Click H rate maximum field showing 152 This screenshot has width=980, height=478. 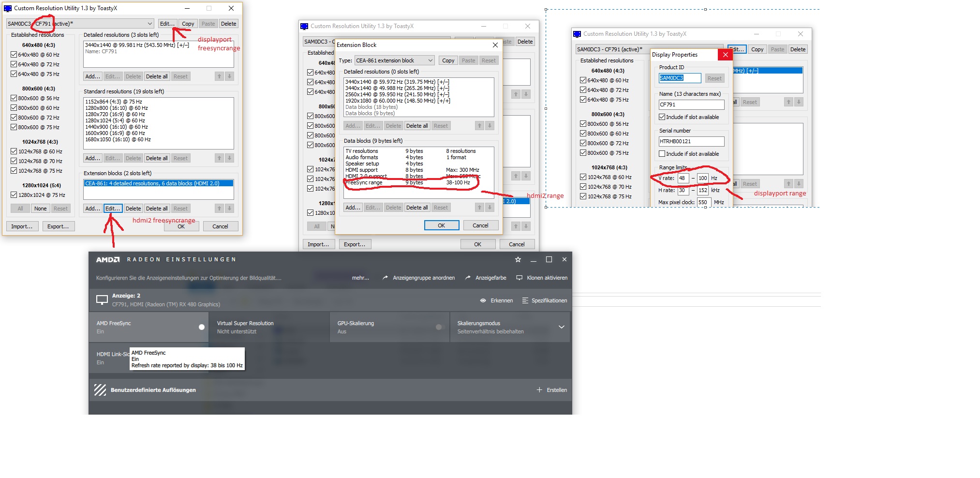tap(703, 190)
